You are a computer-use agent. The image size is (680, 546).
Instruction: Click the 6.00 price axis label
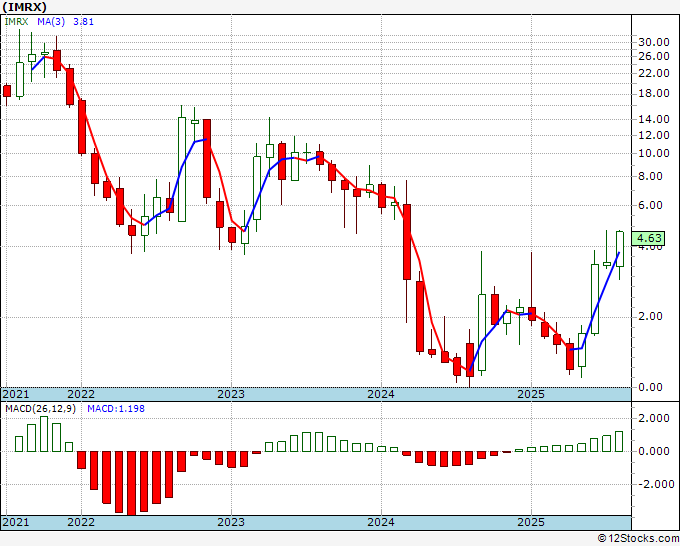pos(650,205)
